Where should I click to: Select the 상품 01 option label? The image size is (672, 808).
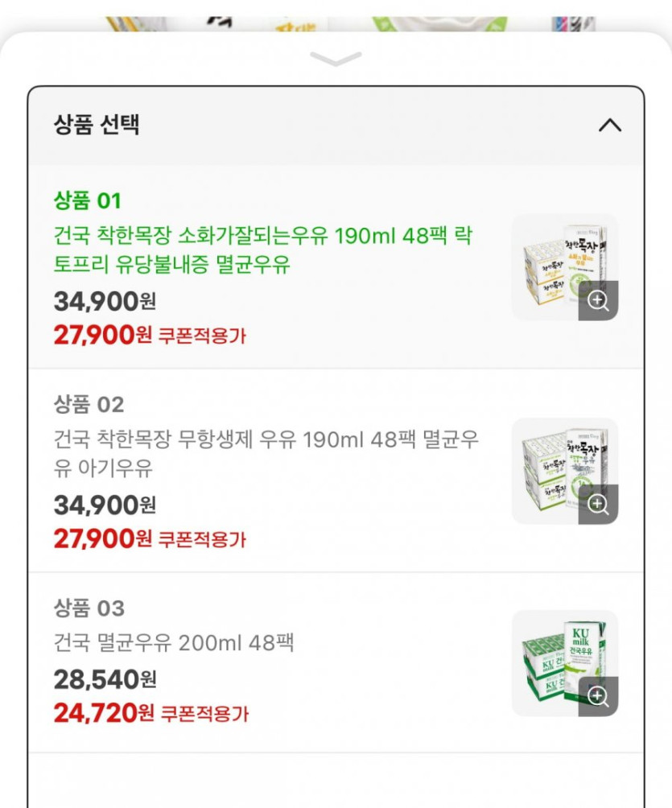coord(87,200)
